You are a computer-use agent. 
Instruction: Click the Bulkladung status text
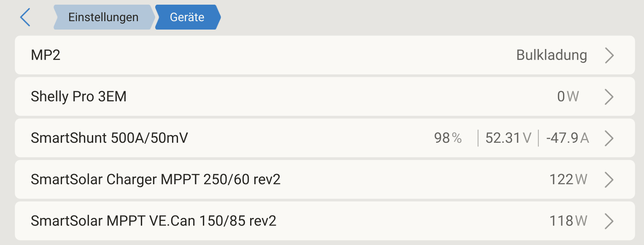[552, 55]
